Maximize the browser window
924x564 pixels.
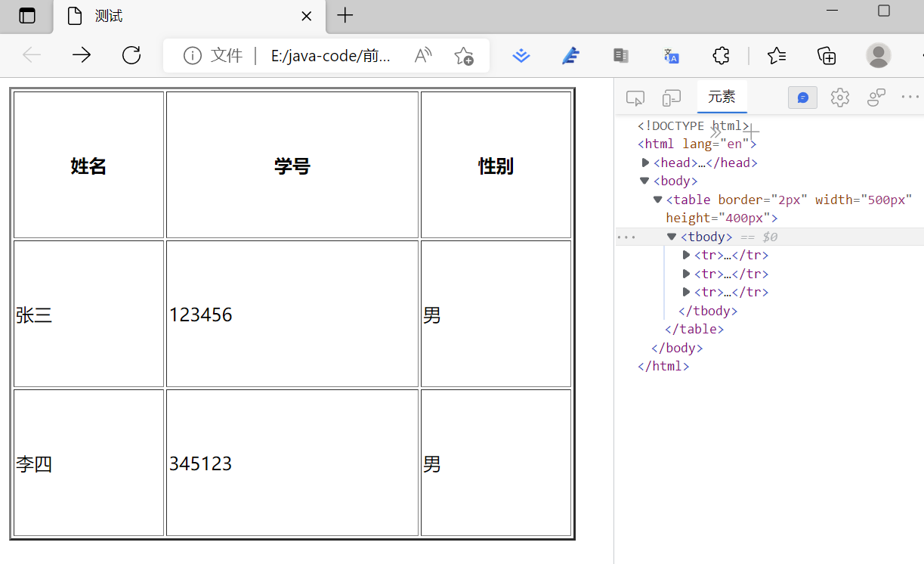[x=884, y=11]
